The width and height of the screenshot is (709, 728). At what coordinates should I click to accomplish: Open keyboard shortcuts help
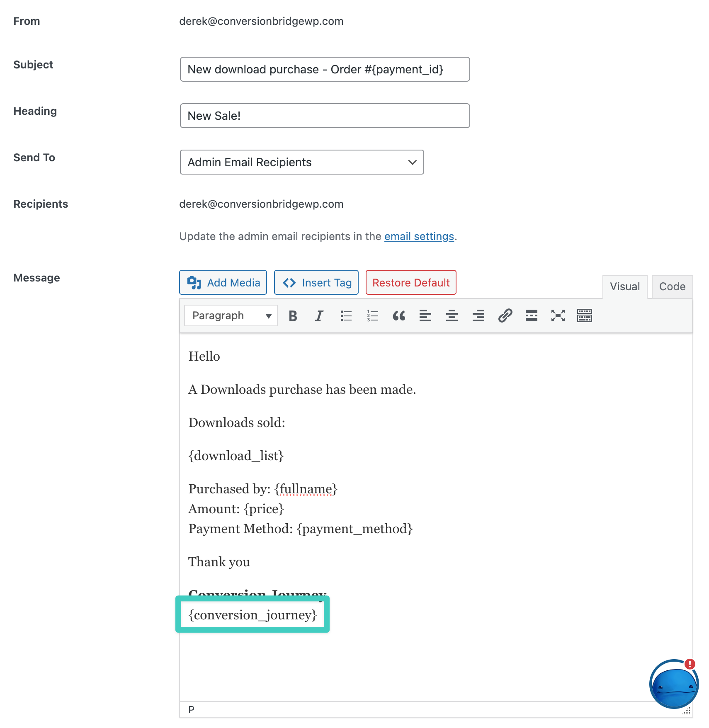[584, 315]
